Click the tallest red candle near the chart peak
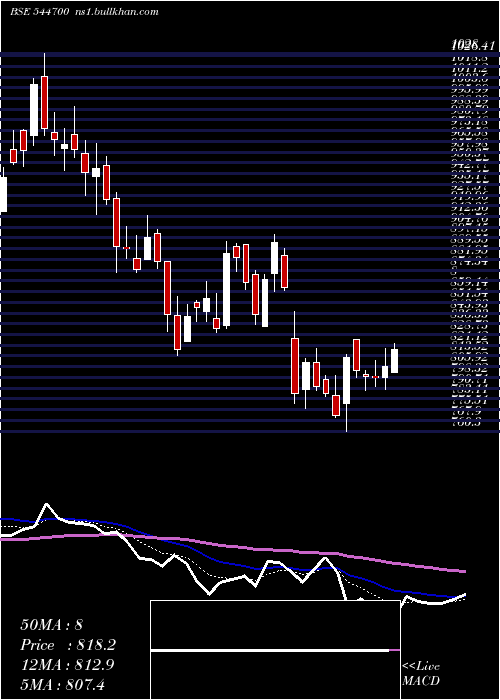This screenshot has height=700, width=500. [x=44, y=103]
